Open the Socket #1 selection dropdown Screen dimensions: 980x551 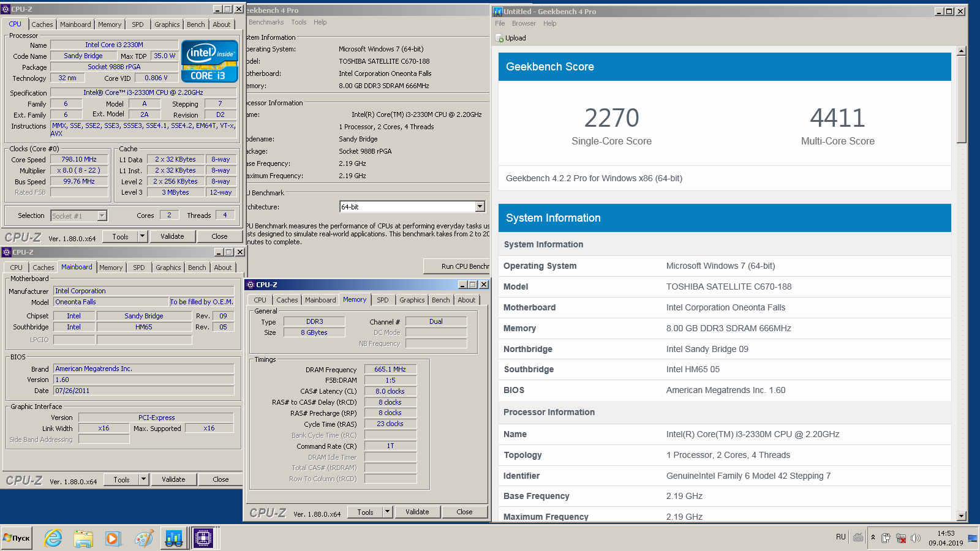102,216
